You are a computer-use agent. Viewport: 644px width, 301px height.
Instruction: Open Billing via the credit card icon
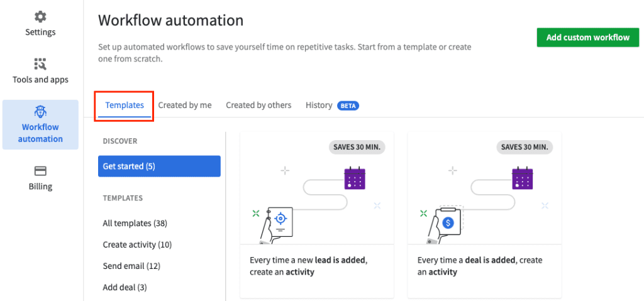[x=40, y=171]
